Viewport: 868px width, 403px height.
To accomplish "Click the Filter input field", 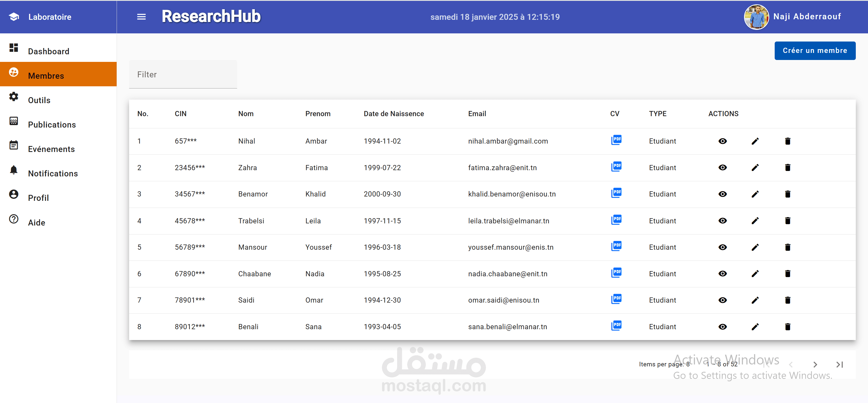I will click(x=183, y=75).
